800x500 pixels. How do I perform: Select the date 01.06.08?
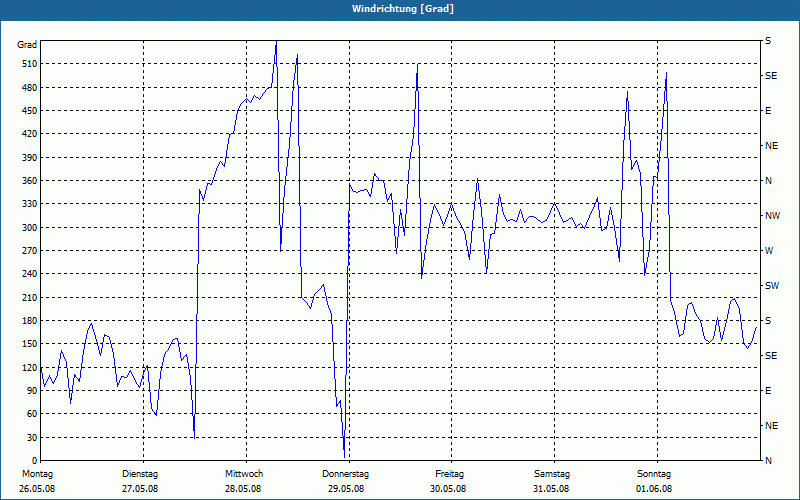point(654,489)
